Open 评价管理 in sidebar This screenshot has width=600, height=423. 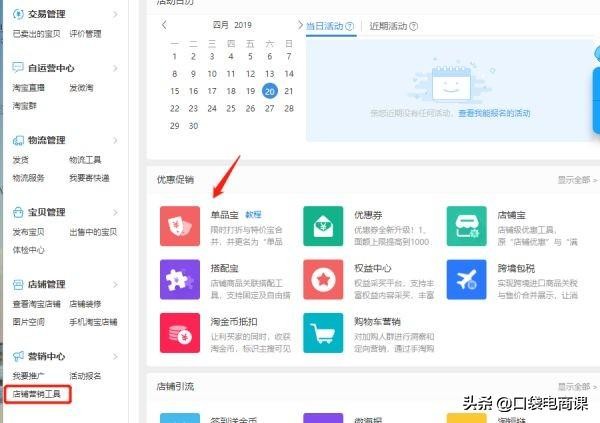tap(85, 34)
